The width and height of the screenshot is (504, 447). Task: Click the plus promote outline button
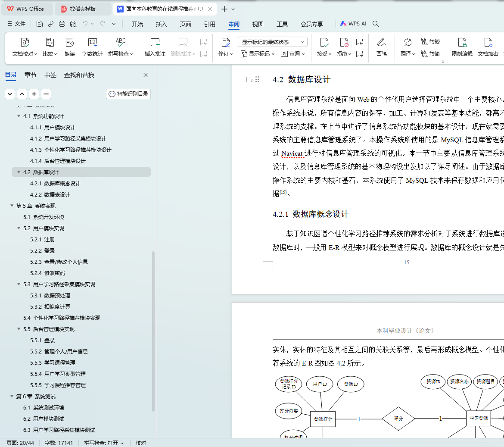34,94
